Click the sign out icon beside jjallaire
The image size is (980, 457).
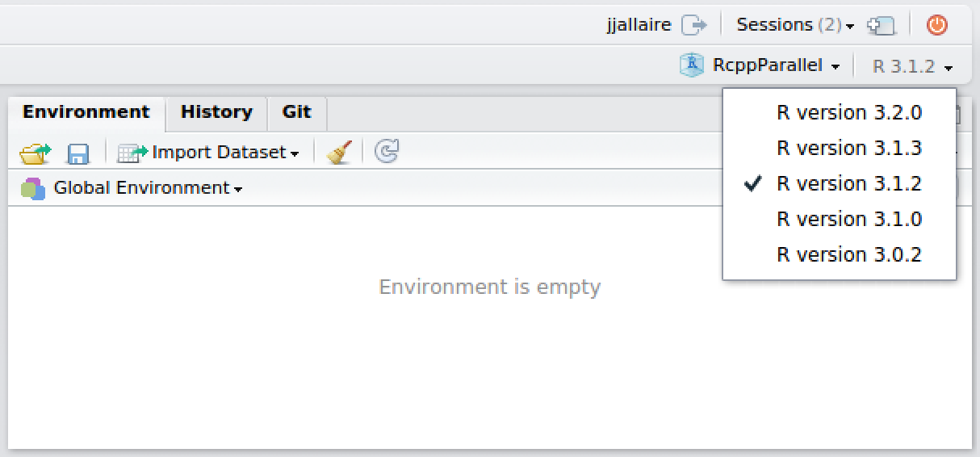pos(693,25)
